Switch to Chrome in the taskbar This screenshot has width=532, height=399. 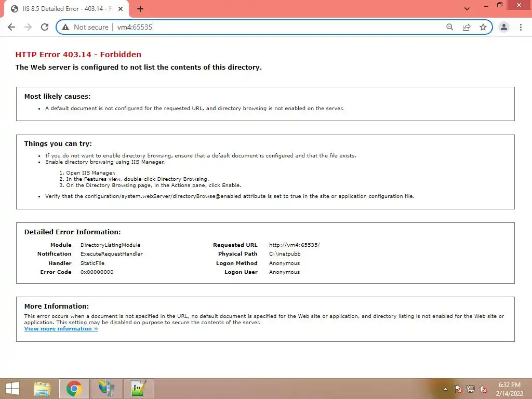point(74,389)
